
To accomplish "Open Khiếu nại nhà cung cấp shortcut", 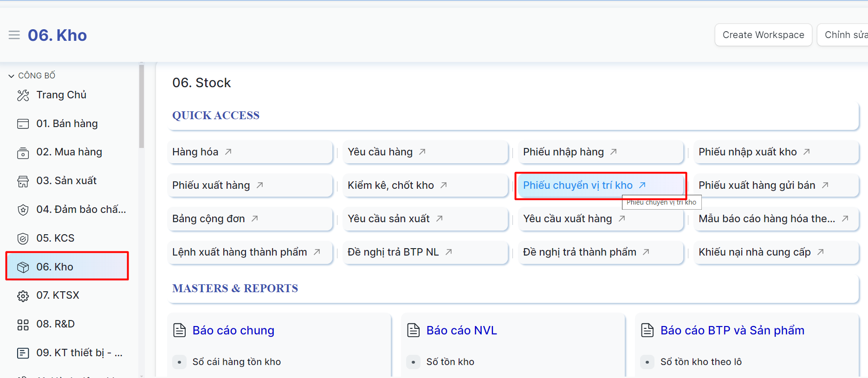I will [754, 252].
